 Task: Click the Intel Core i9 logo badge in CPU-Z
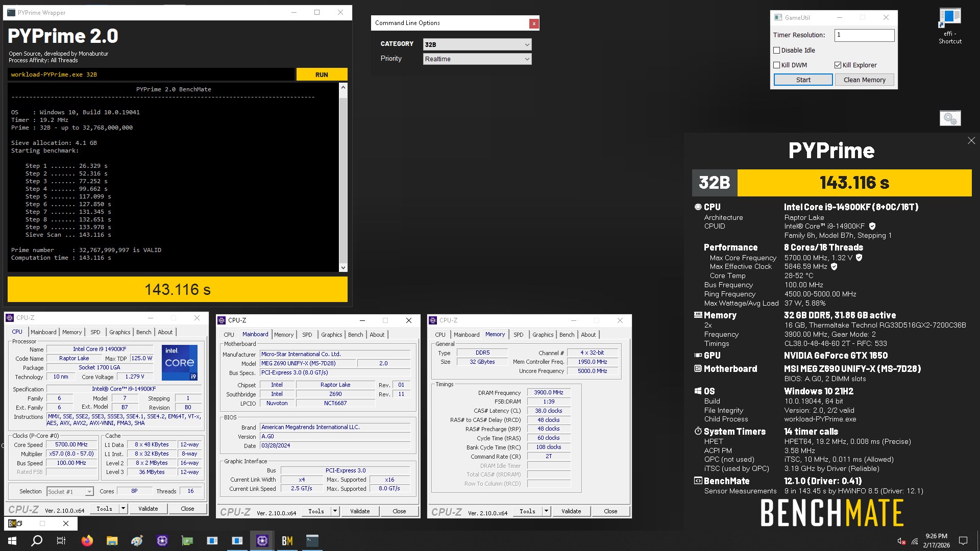pos(180,363)
